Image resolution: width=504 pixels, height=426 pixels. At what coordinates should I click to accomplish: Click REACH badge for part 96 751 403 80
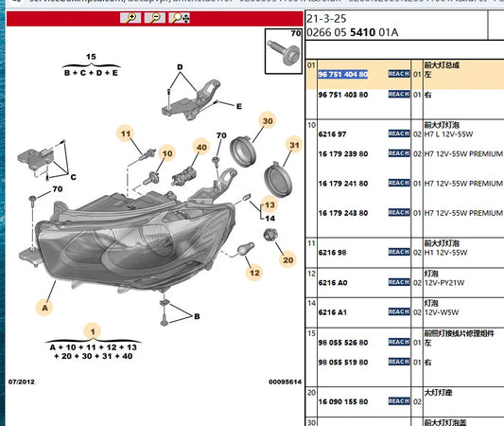[x=399, y=94]
